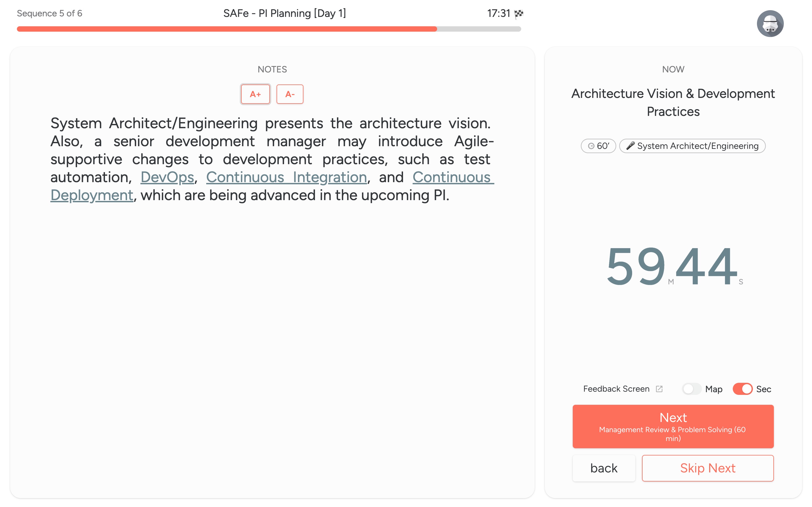The width and height of the screenshot is (812, 507).
Task: Advance to Next: Management Review & Problem Solving
Action: coord(673,426)
